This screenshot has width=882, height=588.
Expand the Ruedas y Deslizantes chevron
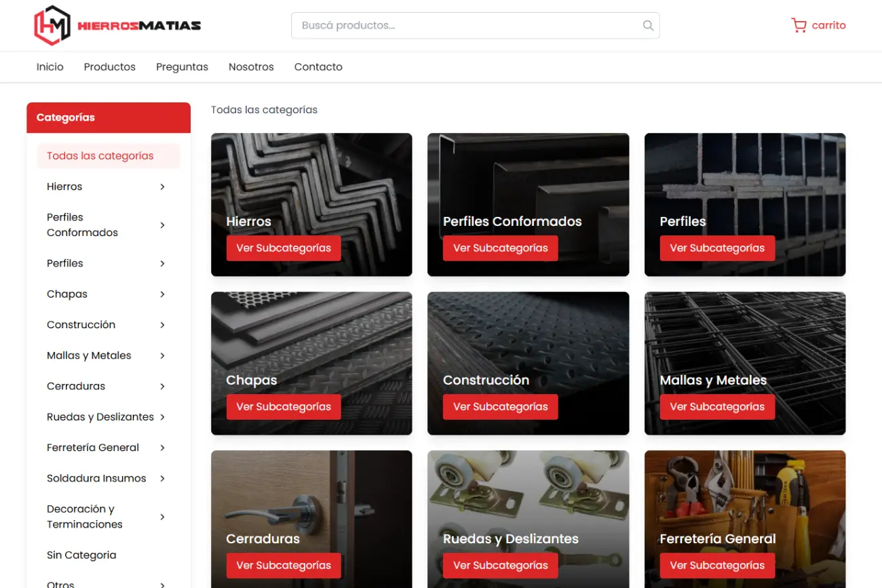click(x=162, y=417)
